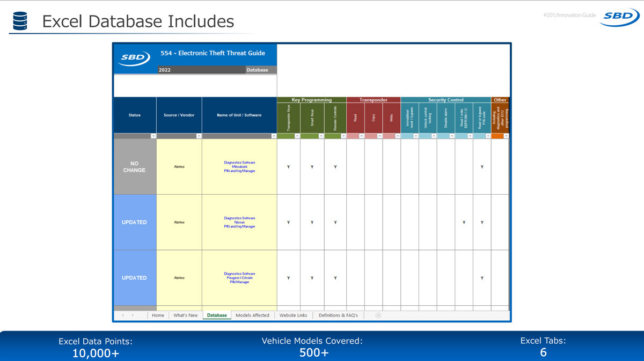644x361 pixels.
Task: Click the Other group header
Action: 500,100
